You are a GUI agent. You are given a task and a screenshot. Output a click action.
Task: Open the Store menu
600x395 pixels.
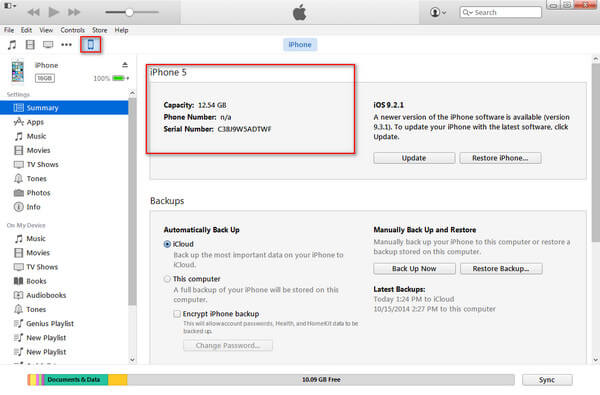(x=99, y=30)
